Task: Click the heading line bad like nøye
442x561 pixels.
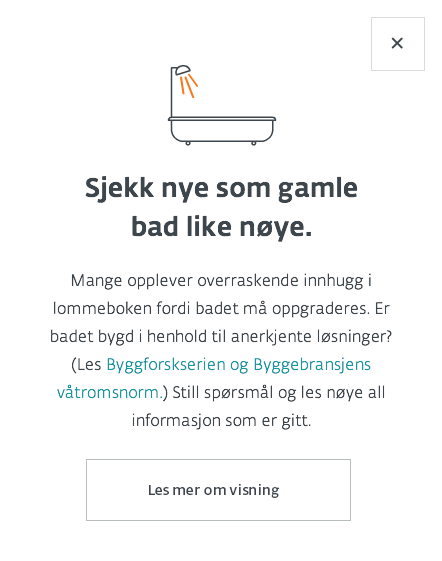Action: [222, 227]
